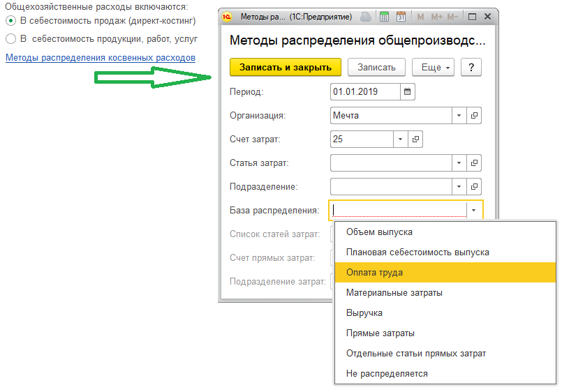Viewport: 562px width, 392px height.
Task: Open Методы распределения косвенных расходов link
Action: [101, 58]
